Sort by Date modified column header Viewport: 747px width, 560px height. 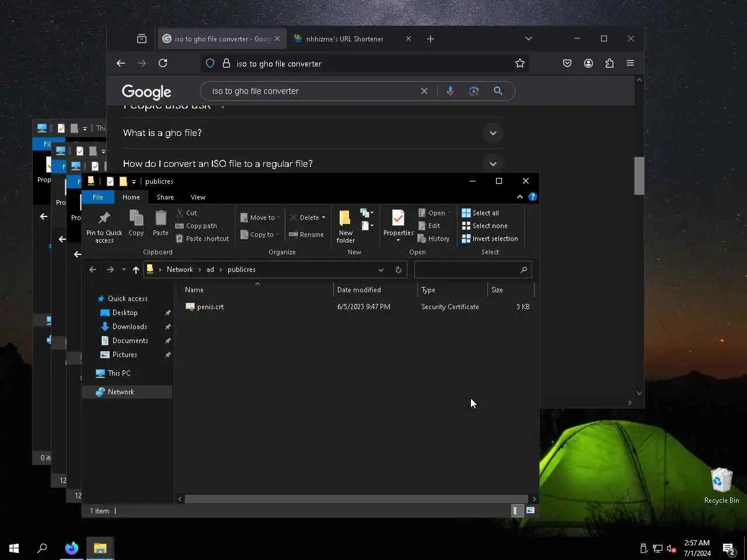pyautogui.click(x=375, y=290)
